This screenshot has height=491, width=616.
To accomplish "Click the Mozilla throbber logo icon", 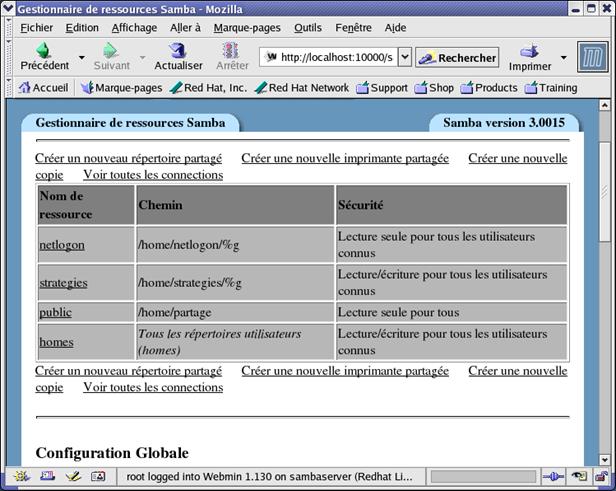I will [x=592, y=57].
